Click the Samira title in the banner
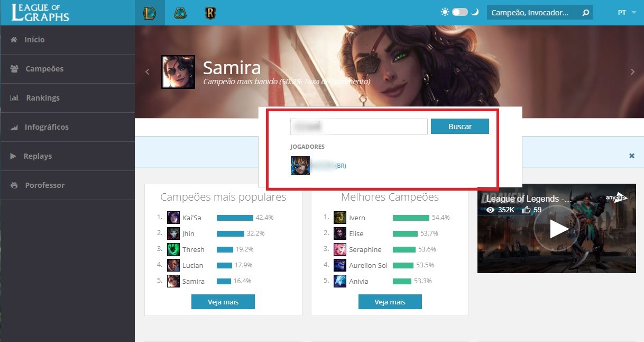The width and height of the screenshot is (644, 342). (232, 67)
